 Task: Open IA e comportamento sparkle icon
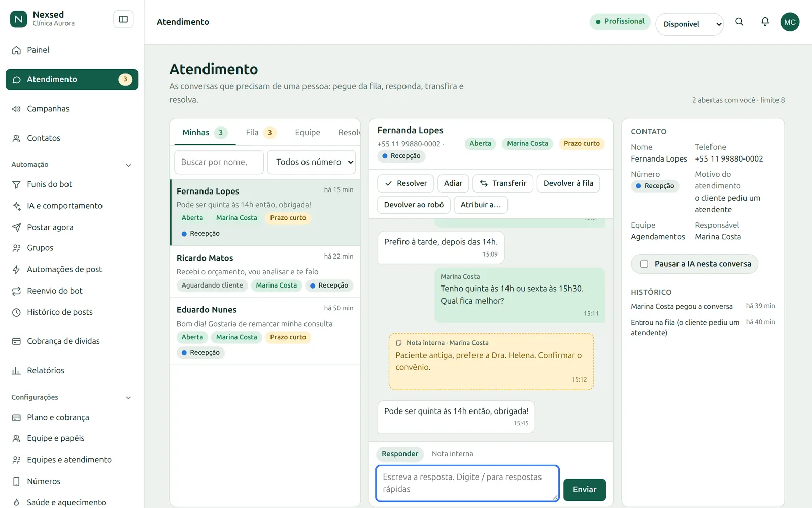click(x=16, y=206)
